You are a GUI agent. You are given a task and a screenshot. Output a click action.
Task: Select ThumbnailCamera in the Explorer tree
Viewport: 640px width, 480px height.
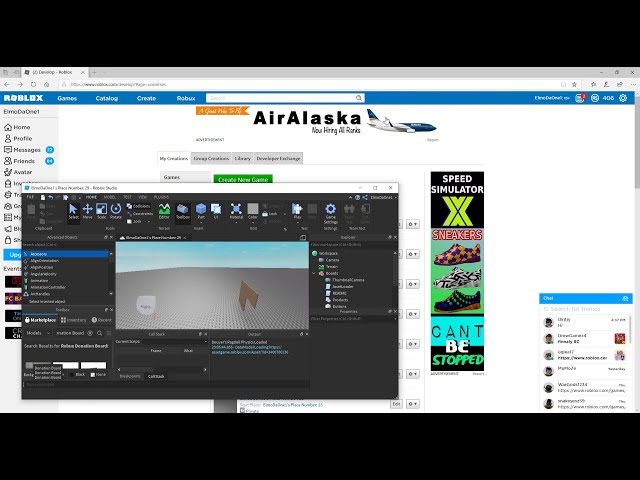[x=344, y=280]
